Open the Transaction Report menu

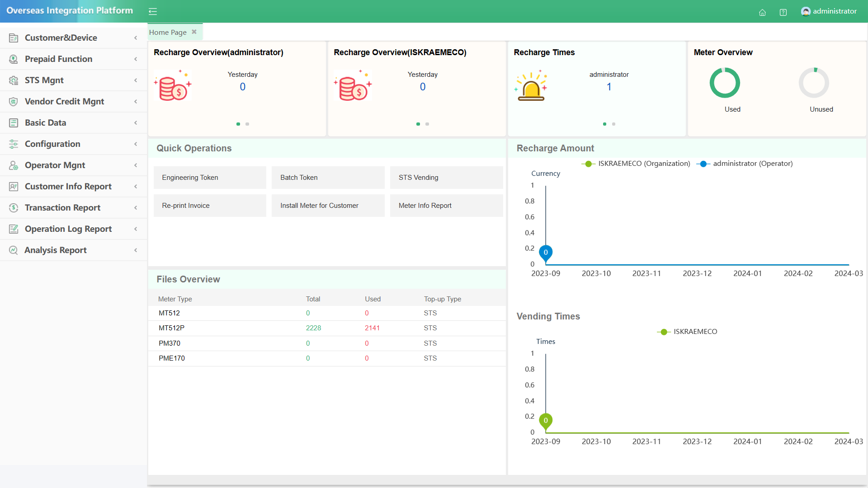[73, 208]
